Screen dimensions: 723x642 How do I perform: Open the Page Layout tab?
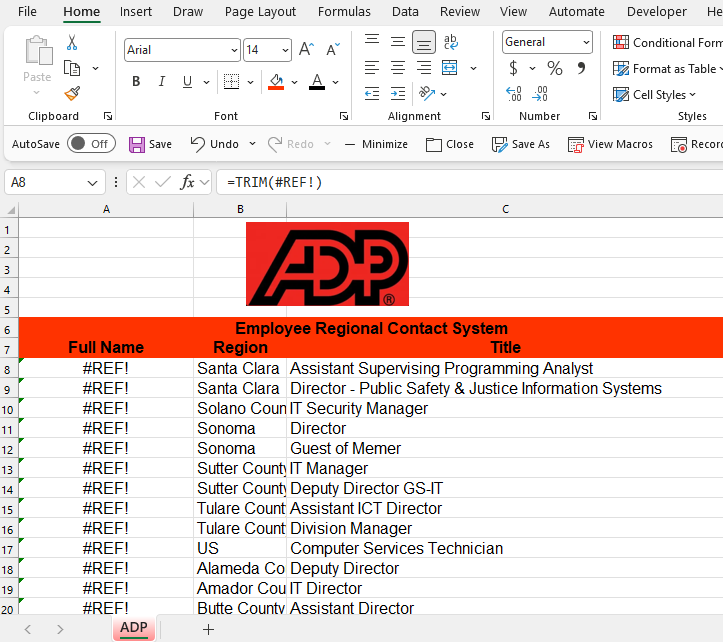click(x=260, y=12)
